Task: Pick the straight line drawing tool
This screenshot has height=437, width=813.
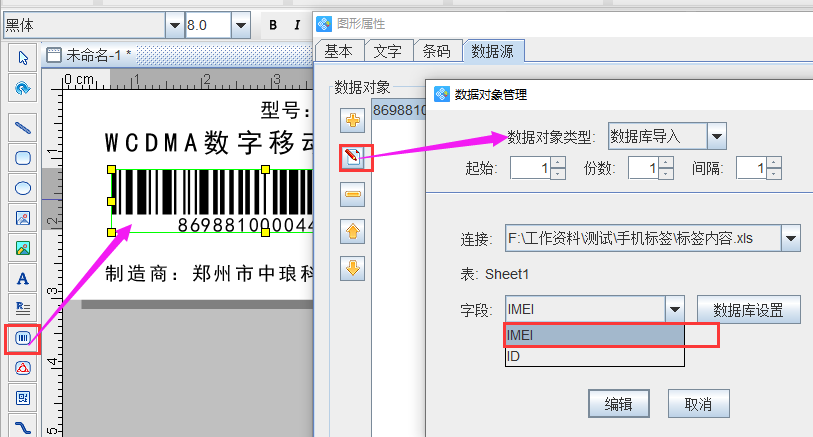Action: click(22, 126)
